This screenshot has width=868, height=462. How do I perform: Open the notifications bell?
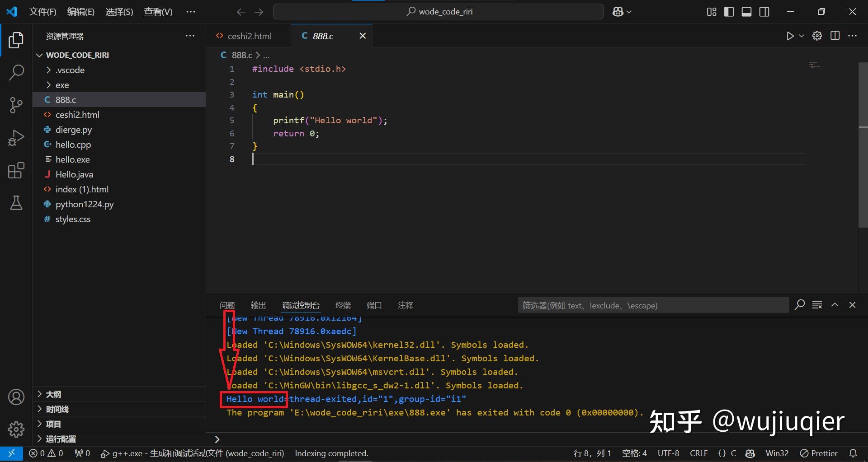853,453
